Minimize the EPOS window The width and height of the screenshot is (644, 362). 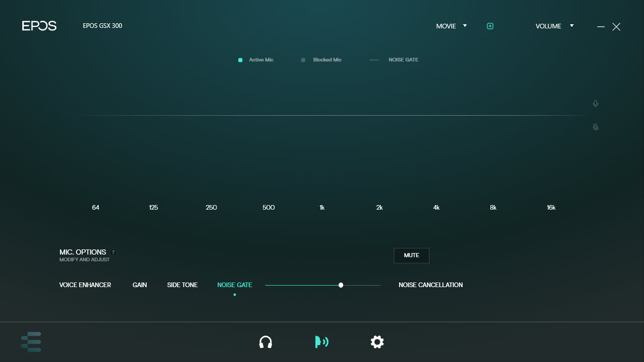click(601, 26)
